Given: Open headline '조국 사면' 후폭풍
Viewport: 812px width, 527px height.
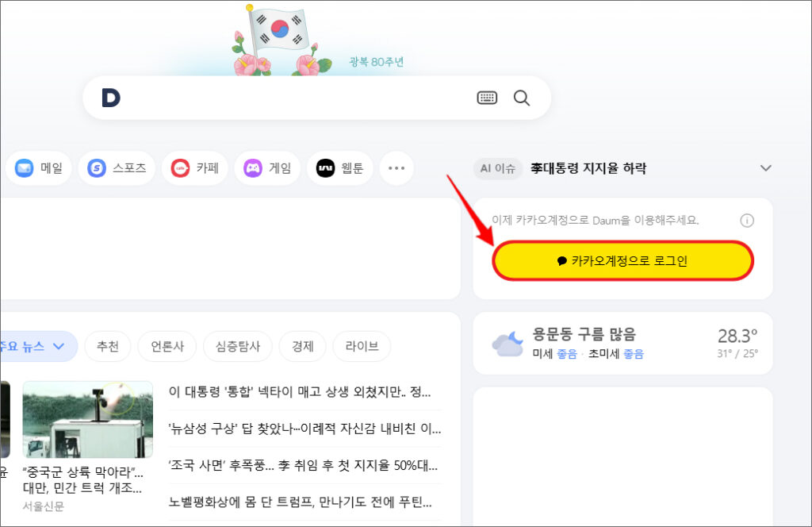Looking at the screenshot, I should (304, 465).
